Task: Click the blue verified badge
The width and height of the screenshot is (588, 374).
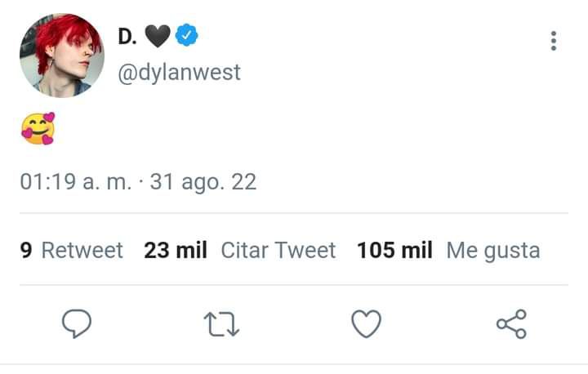Action: click(x=187, y=35)
